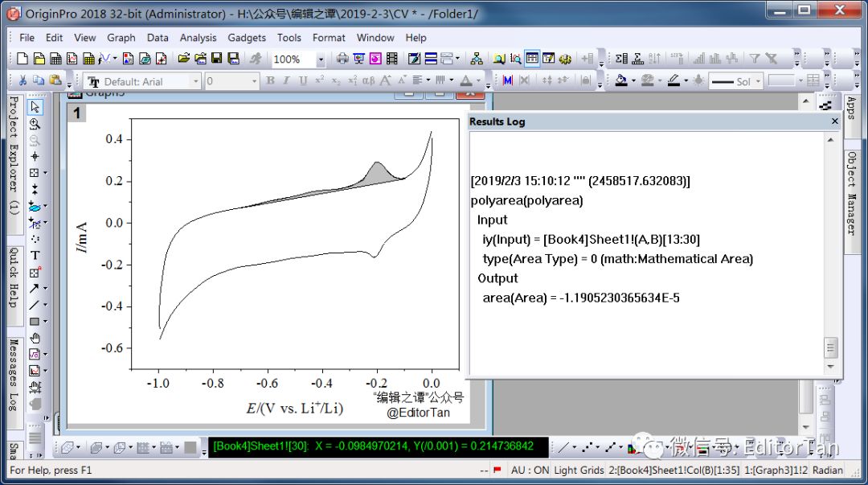Click the Cut scissors icon
Screen dimensions: 868x485
[x=23, y=81]
